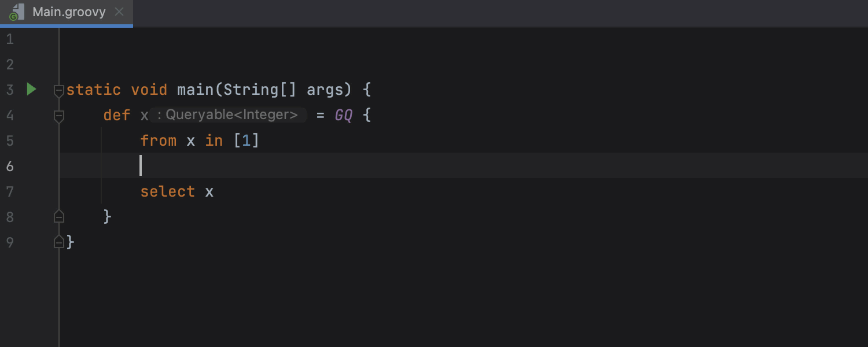Click the 'def' keyword on line 4
868x347 pixels.
click(x=117, y=115)
